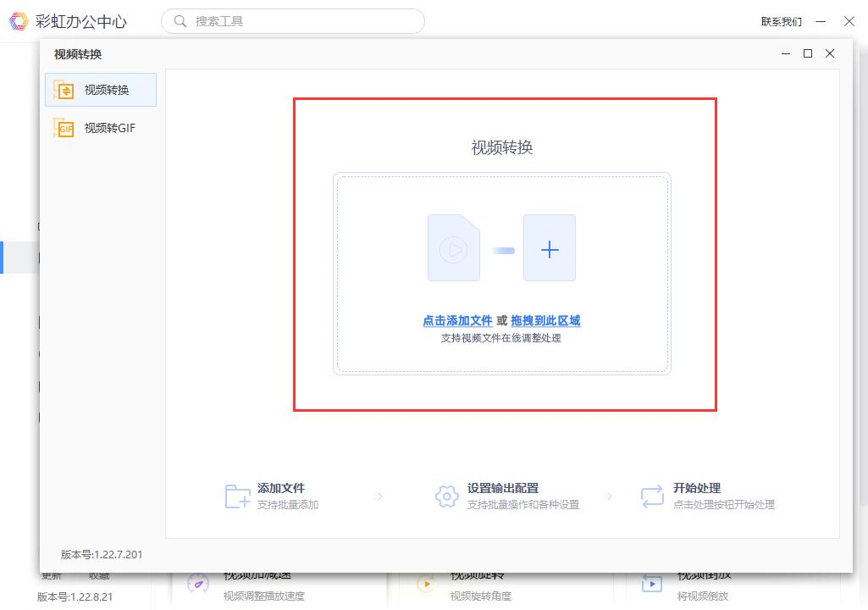Click the 视频倒放 tool icon in background
The image size is (868, 610).
point(652,583)
